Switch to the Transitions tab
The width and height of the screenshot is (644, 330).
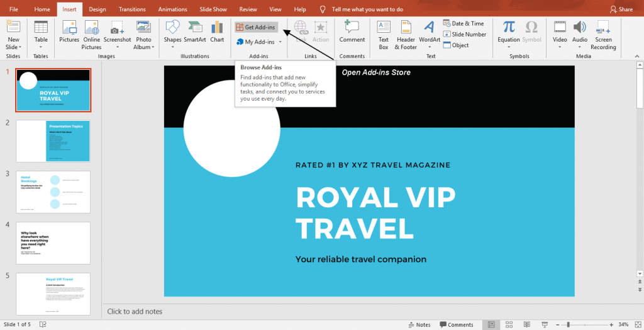pos(132,9)
